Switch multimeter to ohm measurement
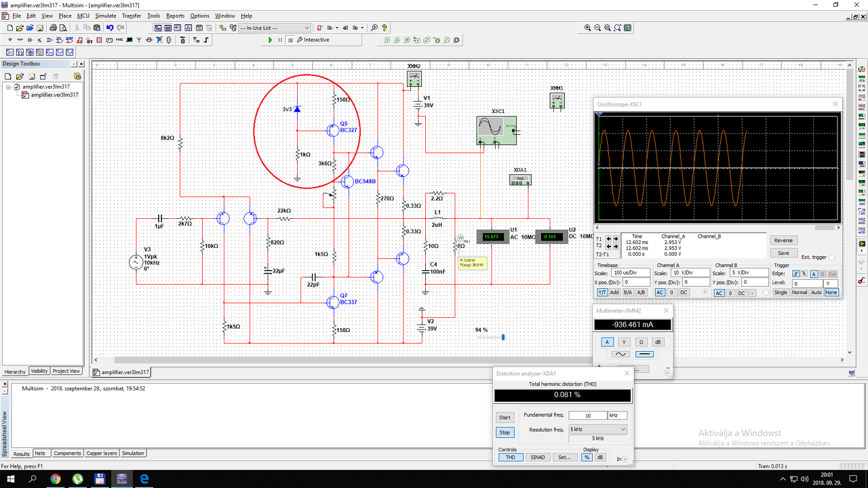Screen dimensions: 868x488 pyautogui.click(x=640, y=342)
